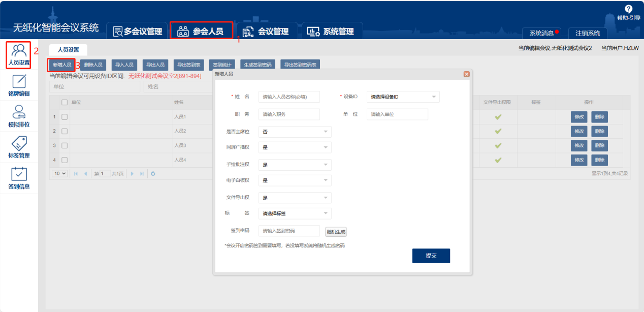Image resolution: width=644 pixels, height=312 pixels.
Task: Tick the checkbox for row 3 人员3
Action: point(65,145)
